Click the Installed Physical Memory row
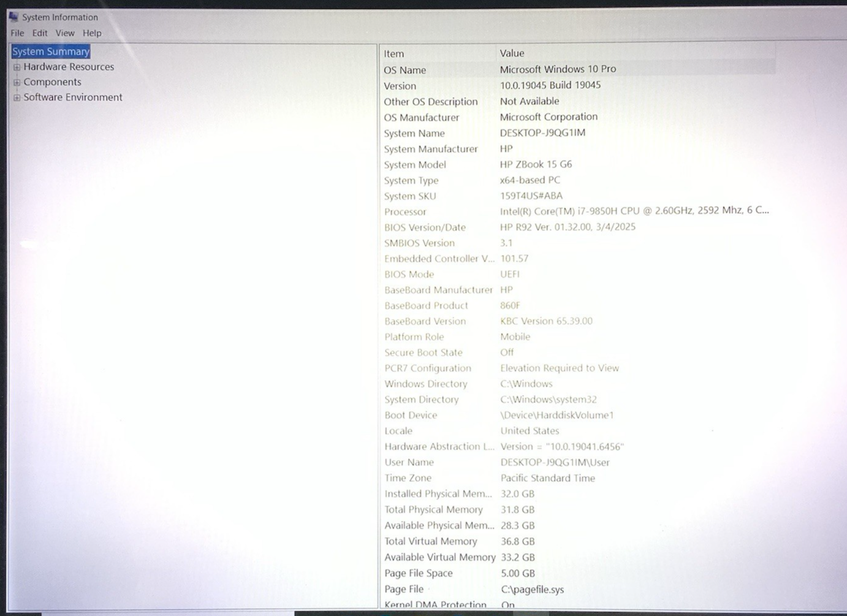 (438, 494)
